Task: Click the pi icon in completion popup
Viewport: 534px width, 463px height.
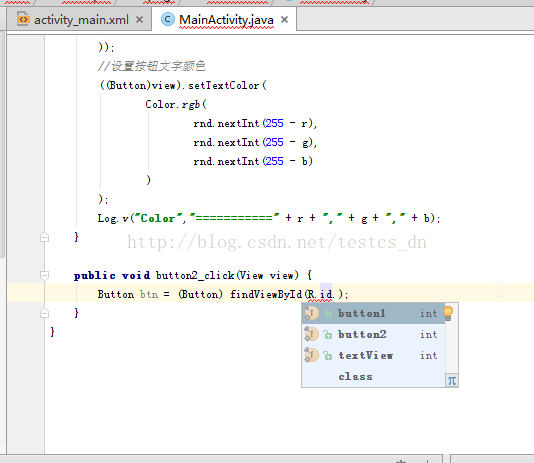Action: 452,380
